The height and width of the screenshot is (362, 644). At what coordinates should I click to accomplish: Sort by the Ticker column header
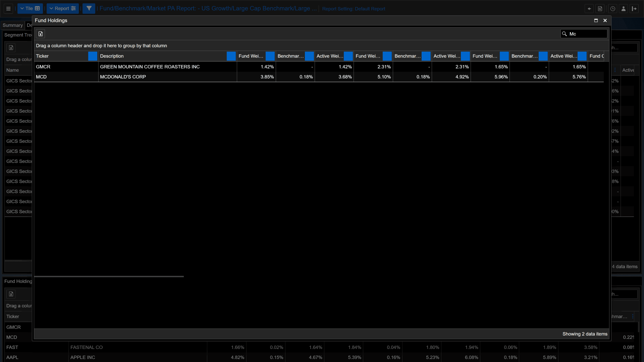pyautogui.click(x=42, y=56)
